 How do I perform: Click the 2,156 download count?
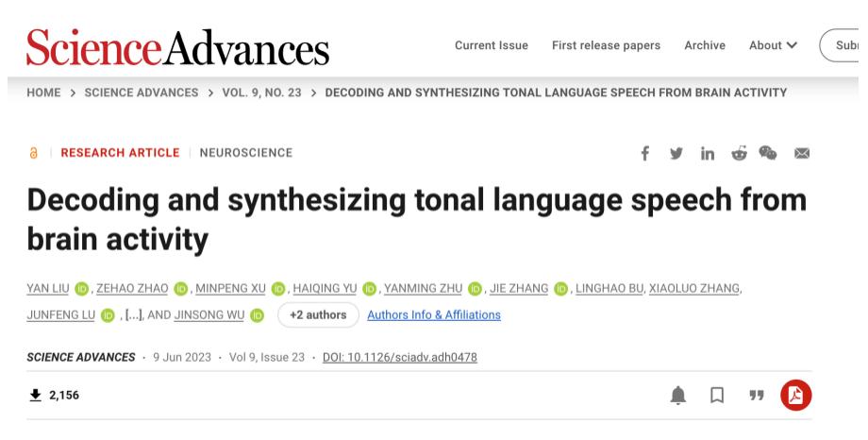coord(64,395)
